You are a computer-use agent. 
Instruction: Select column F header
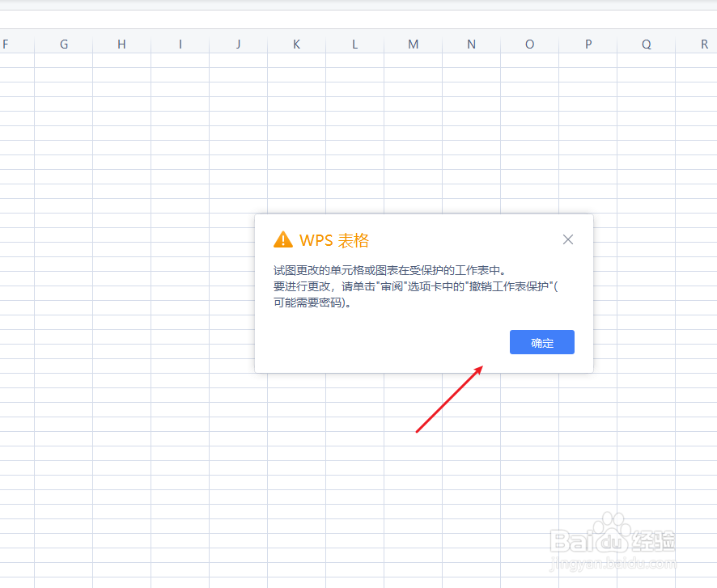tap(17, 44)
